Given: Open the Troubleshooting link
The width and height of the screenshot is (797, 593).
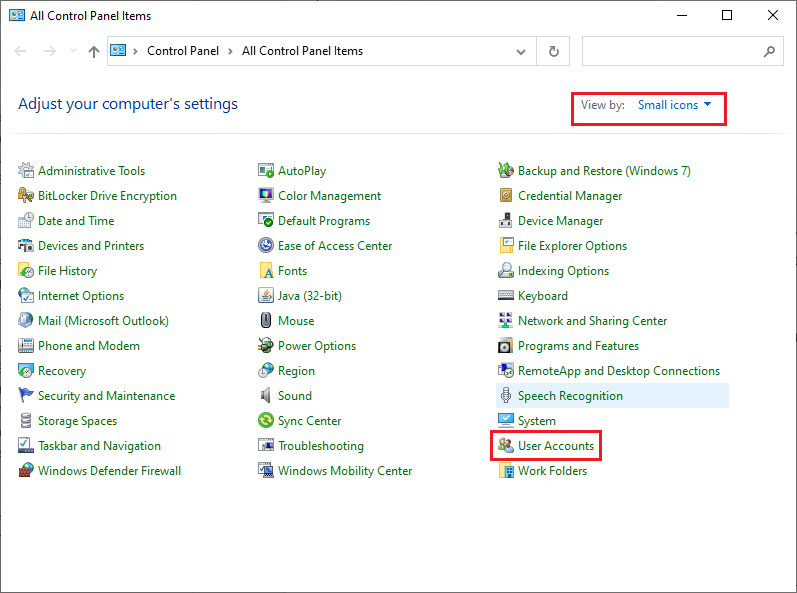Looking at the screenshot, I should tap(320, 446).
